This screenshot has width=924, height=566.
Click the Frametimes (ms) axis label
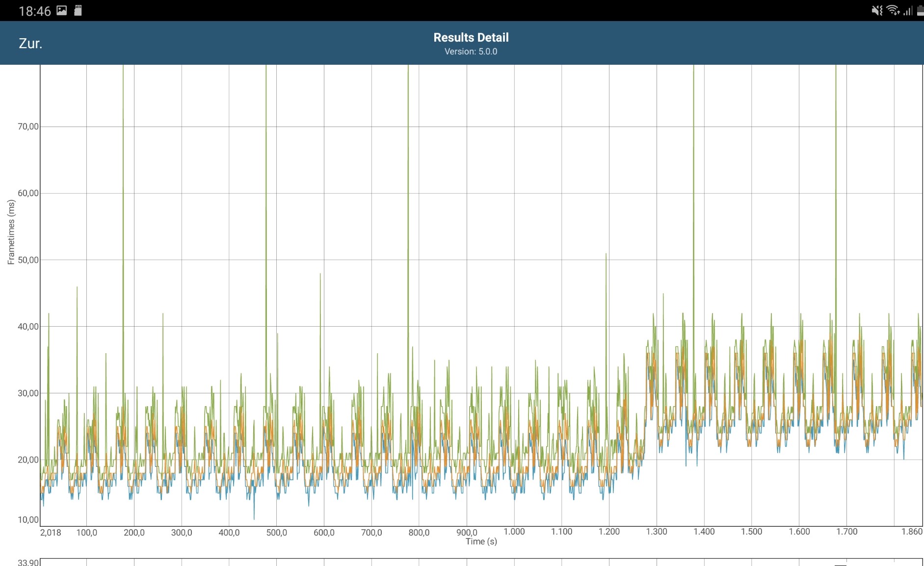(x=11, y=232)
